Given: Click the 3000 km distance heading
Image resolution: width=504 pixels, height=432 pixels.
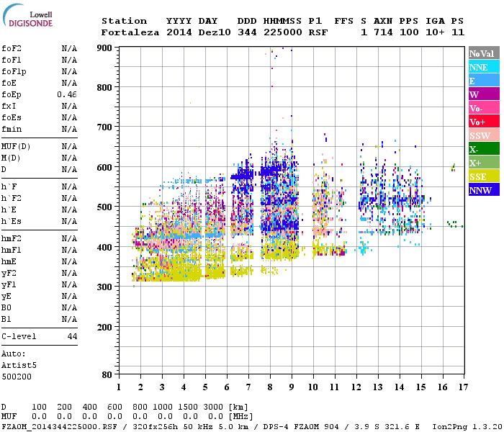Looking at the screenshot, I should [x=213, y=407].
